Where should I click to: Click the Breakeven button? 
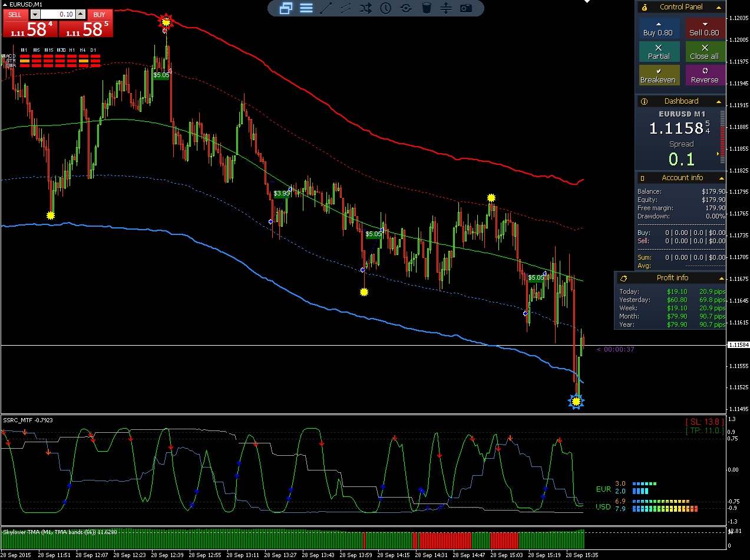click(659, 75)
